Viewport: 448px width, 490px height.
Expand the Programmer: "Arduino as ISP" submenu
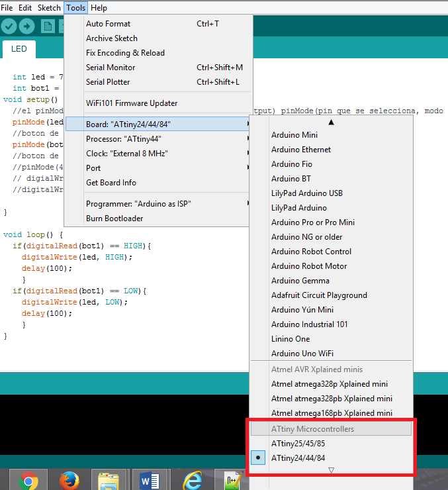pyautogui.click(x=157, y=204)
